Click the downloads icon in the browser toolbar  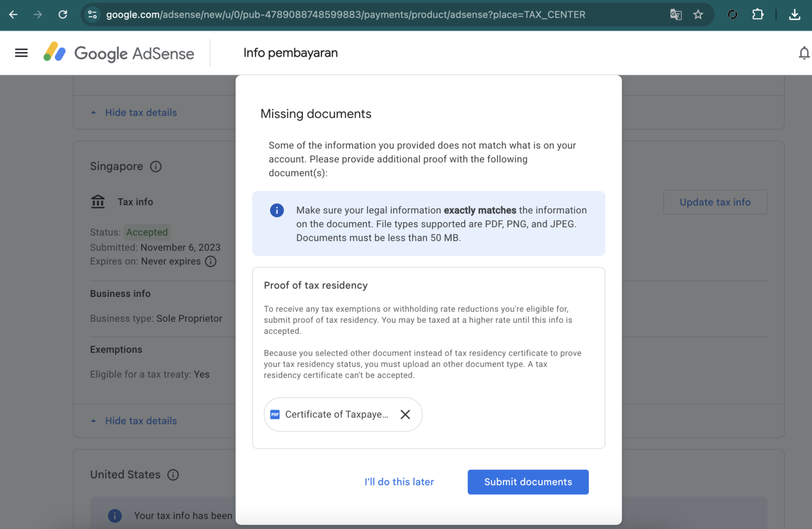tap(795, 14)
